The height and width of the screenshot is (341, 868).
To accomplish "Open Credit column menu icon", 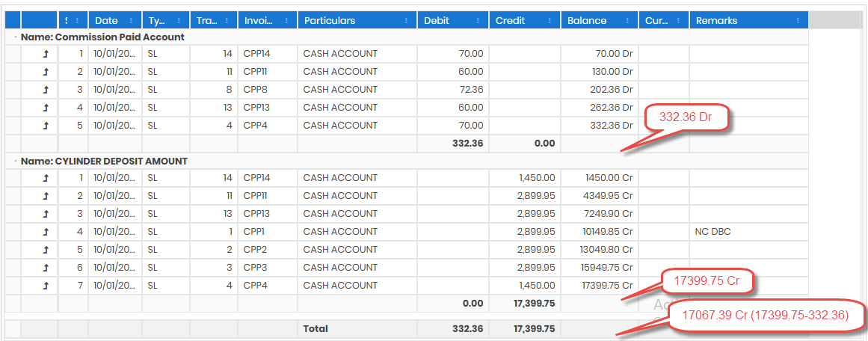I will click(550, 21).
